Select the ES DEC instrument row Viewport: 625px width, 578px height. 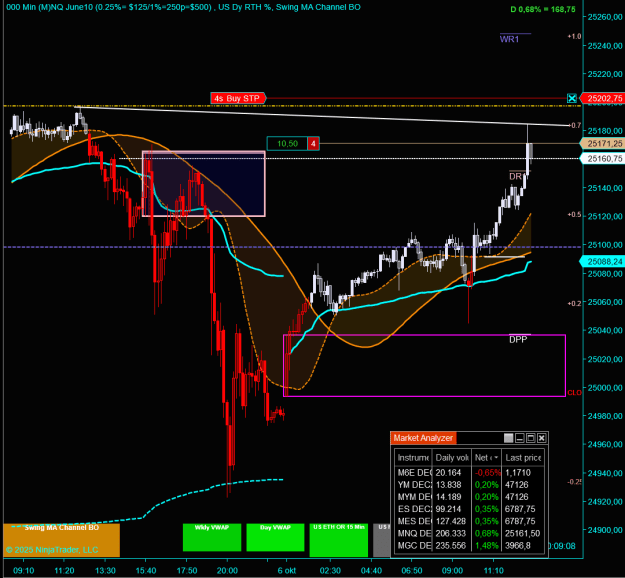coord(469,509)
